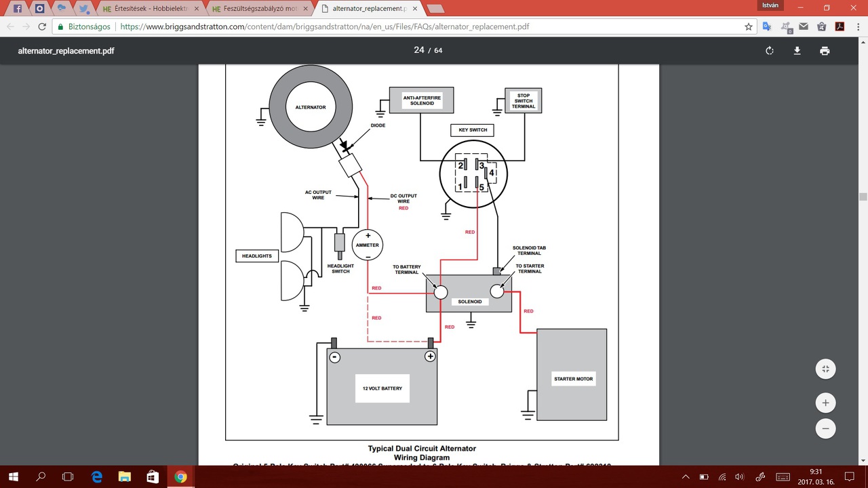868x488 pixels.
Task: Open a new browser tab
Action: click(x=435, y=9)
